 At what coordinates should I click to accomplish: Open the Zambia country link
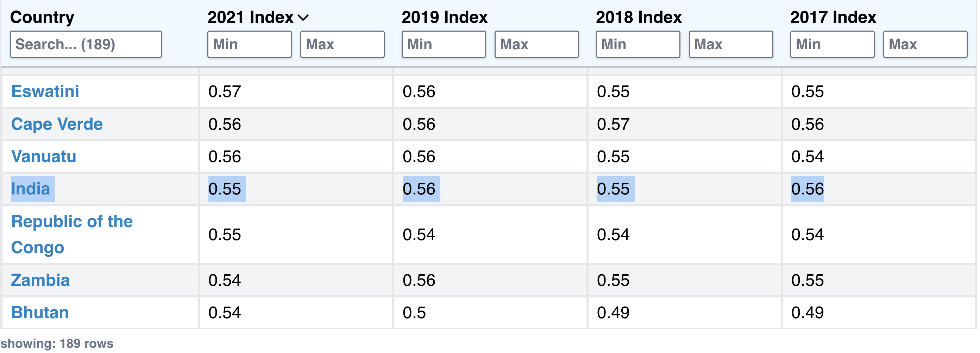point(40,280)
